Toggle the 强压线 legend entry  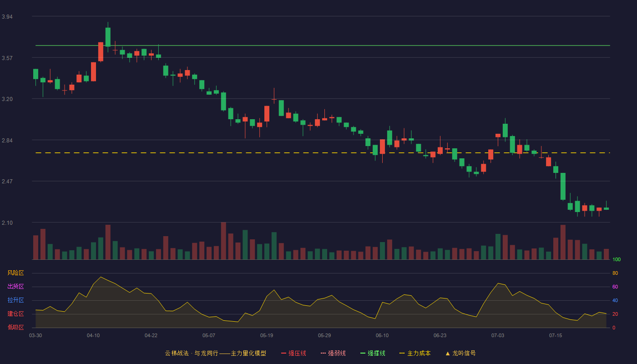(293, 353)
